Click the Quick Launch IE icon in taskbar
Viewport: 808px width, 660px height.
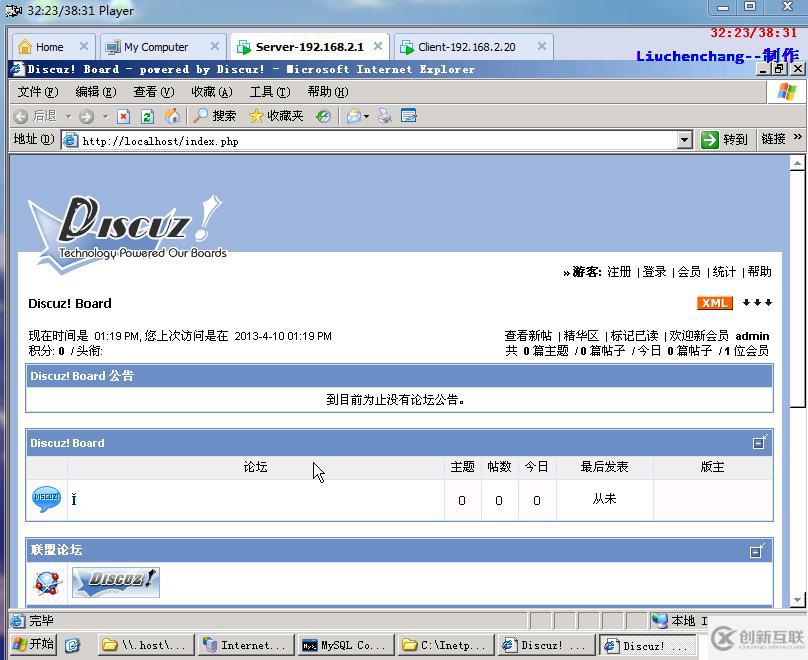(x=72, y=645)
